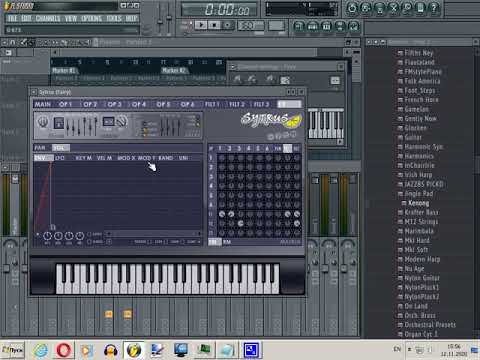Click the taskbar clock
The height and width of the screenshot is (360, 480).
click(454, 350)
